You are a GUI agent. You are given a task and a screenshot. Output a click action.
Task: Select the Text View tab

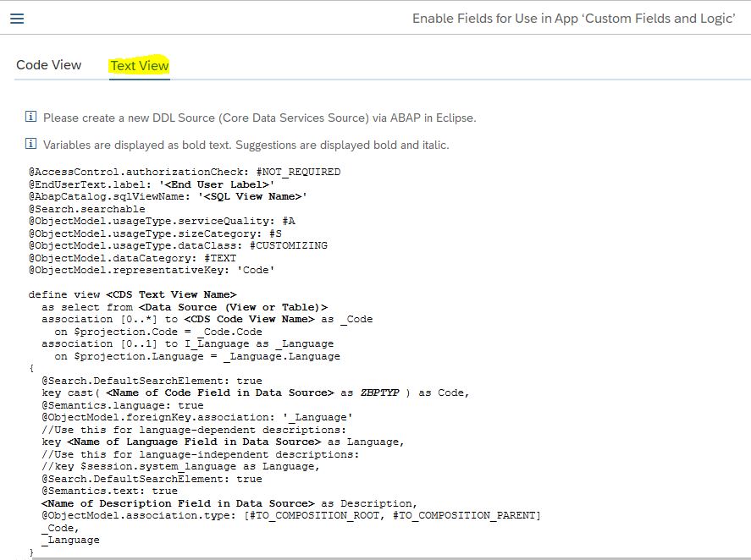(140, 66)
